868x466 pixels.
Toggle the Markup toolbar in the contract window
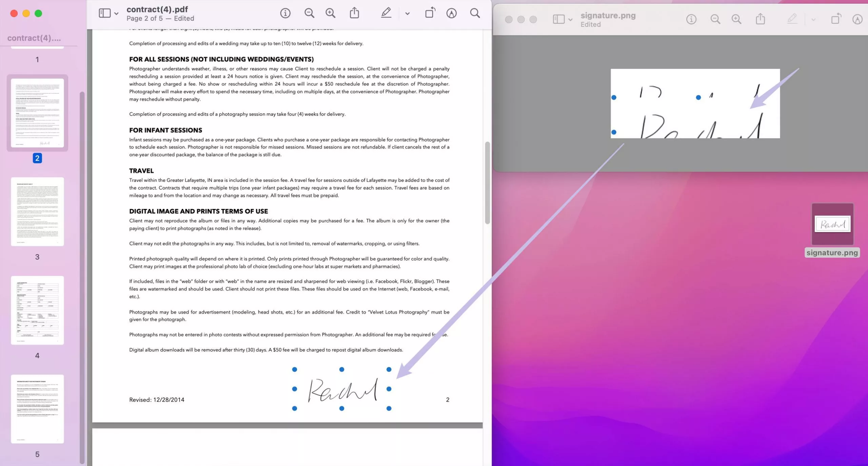pos(452,13)
